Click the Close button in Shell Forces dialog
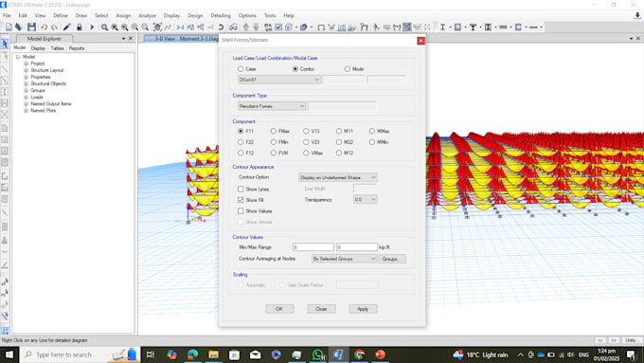This screenshot has width=644, height=363. (321, 309)
